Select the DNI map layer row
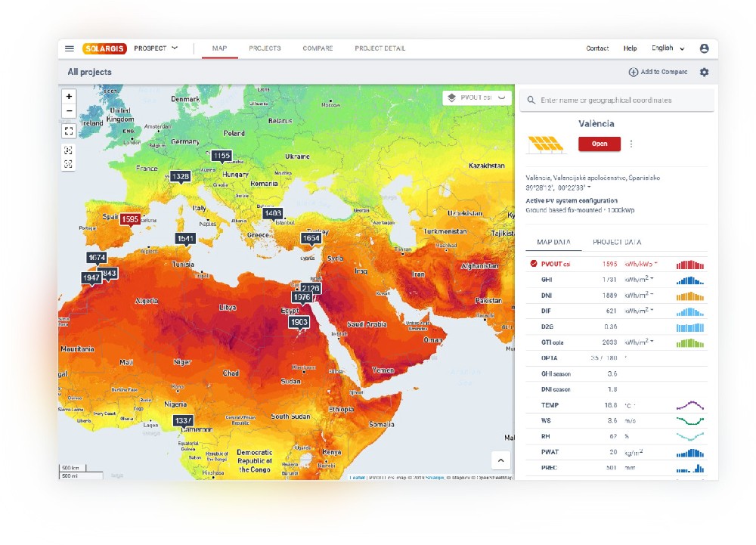The width and height of the screenshot is (756, 545). click(616, 296)
